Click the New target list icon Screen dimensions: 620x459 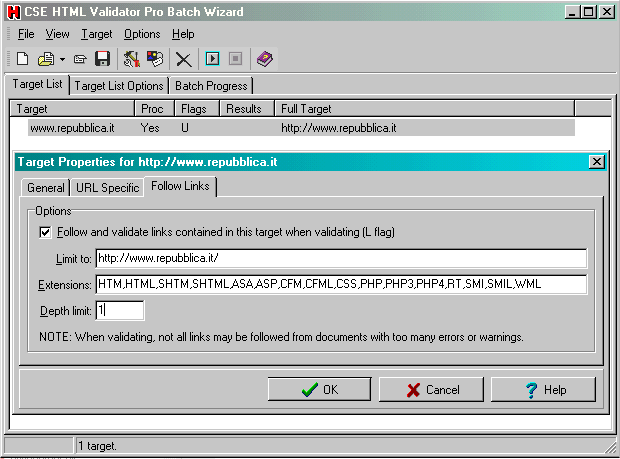[x=22, y=59]
